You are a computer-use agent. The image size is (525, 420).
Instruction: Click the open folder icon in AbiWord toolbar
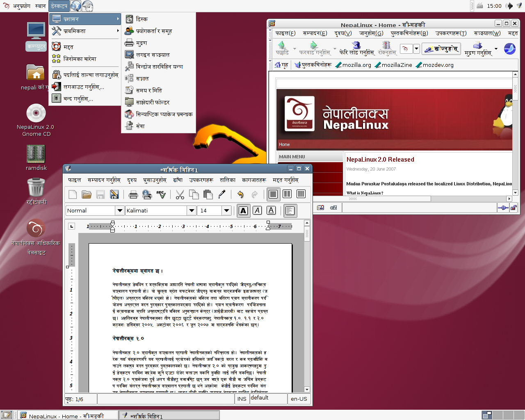tap(87, 194)
